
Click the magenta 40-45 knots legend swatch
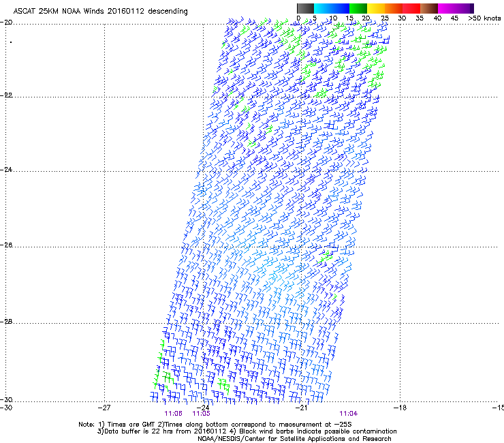(x=447, y=8)
